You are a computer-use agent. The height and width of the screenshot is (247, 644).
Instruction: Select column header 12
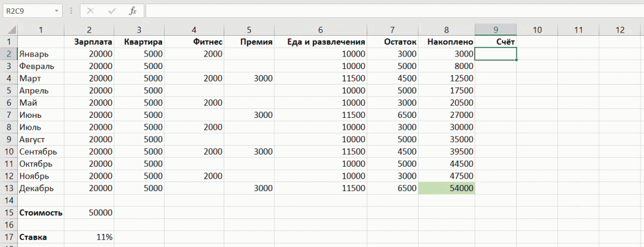(x=620, y=30)
